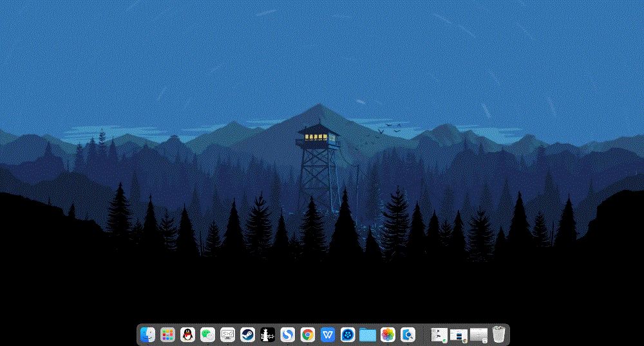Open the monitor app showing S>G

[x=227, y=334]
